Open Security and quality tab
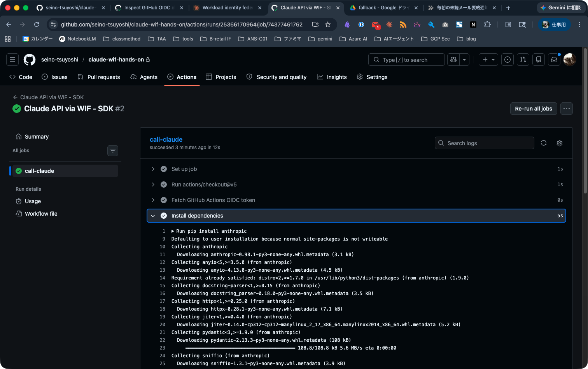 pyautogui.click(x=276, y=77)
